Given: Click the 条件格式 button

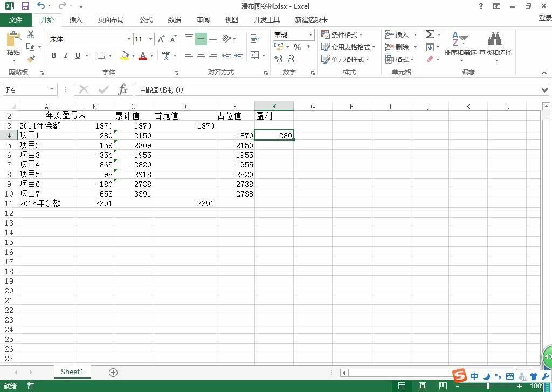Looking at the screenshot, I should click(x=342, y=34).
